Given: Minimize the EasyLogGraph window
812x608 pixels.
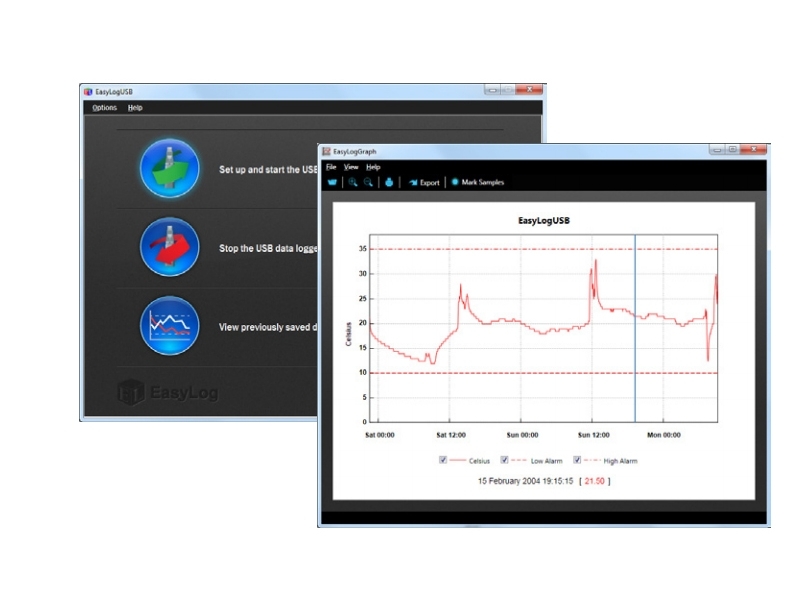Looking at the screenshot, I should click(718, 150).
